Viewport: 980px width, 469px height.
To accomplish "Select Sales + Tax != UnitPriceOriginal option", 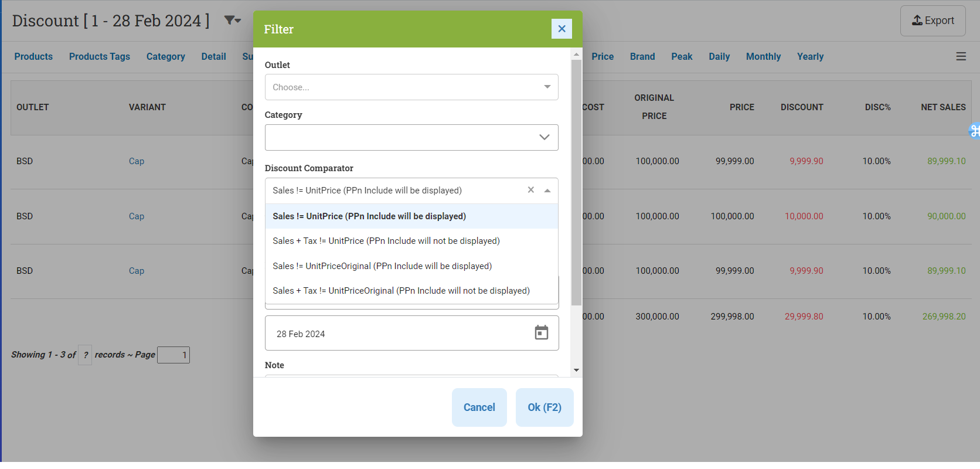I will 411,291.
